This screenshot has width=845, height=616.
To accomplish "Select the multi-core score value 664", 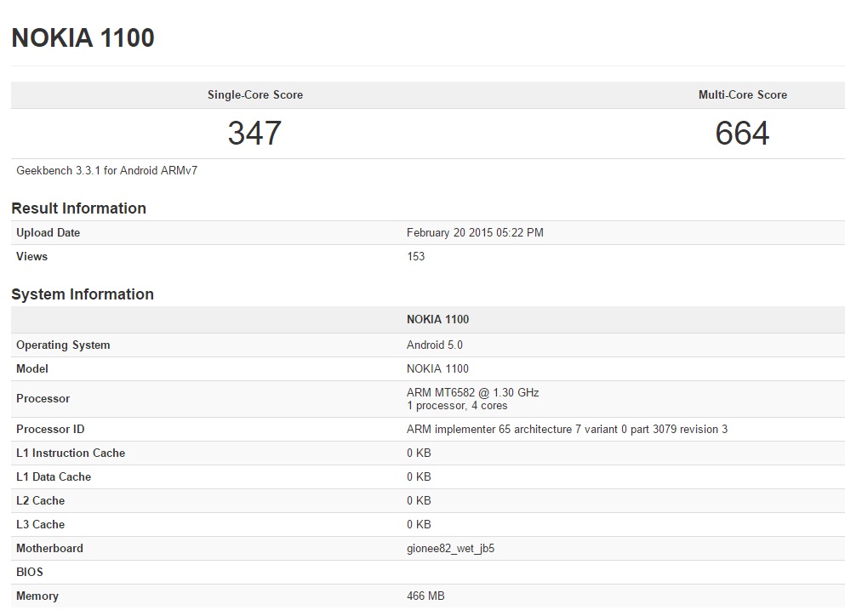I will coord(742,134).
